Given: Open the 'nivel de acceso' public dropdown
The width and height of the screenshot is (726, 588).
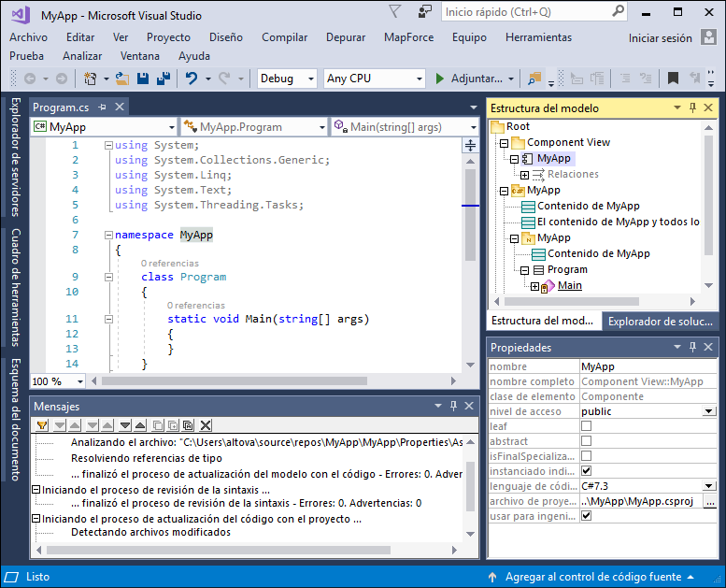Looking at the screenshot, I should [x=709, y=411].
